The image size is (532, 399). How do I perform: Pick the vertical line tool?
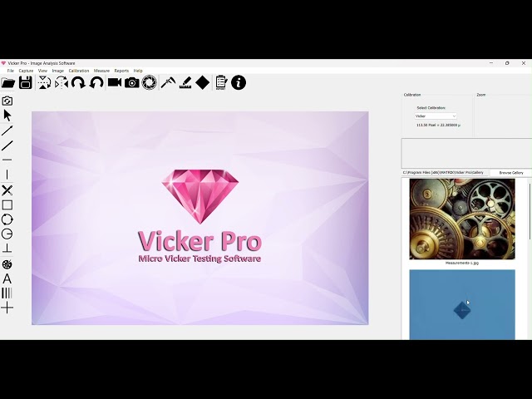(x=7, y=175)
